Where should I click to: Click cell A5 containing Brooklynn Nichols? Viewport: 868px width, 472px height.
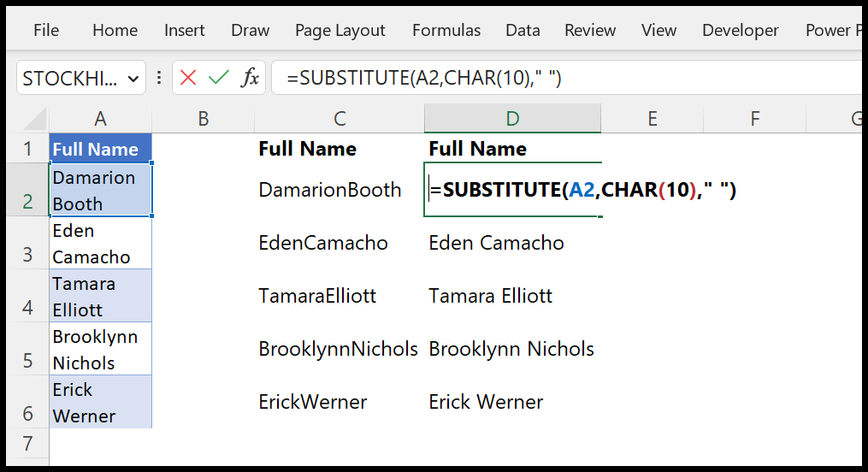pyautogui.click(x=100, y=349)
